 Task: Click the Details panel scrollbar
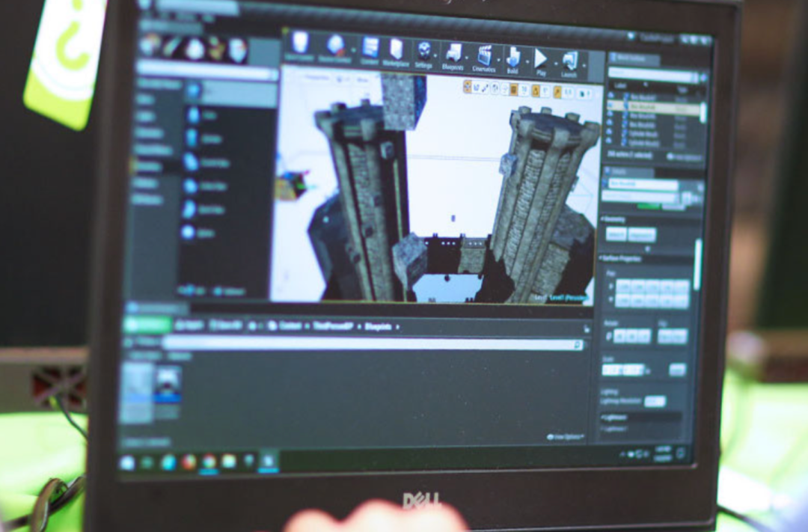(698, 264)
